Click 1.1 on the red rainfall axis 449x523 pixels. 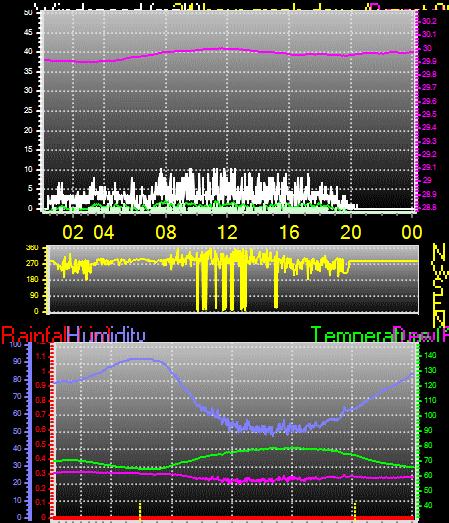(40, 357)
